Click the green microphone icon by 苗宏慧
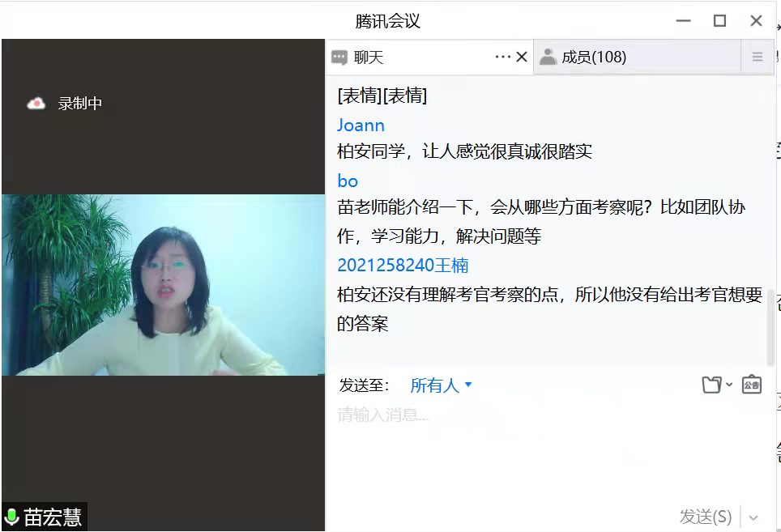 [x=12, y=517]
